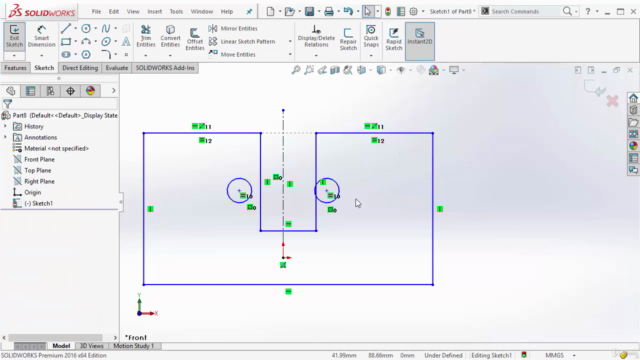Select Top Plane in feature tree
The height and width of the screenshot is (360, 640).
coord(33,171)
